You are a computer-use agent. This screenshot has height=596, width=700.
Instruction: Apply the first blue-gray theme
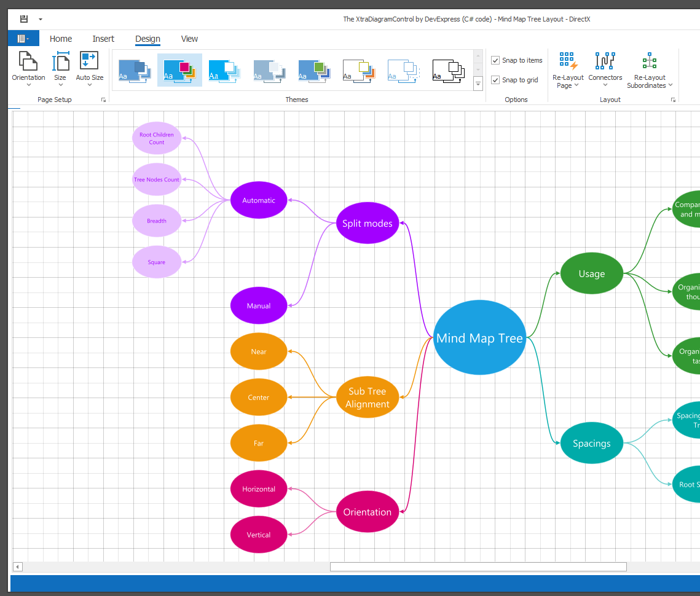click(135, 71)
